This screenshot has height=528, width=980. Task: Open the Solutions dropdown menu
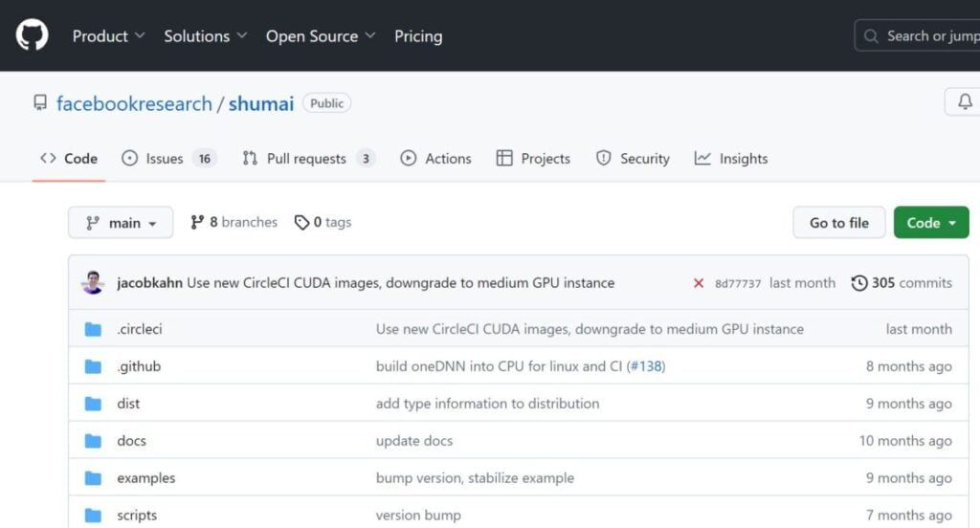tap(205, 36)
